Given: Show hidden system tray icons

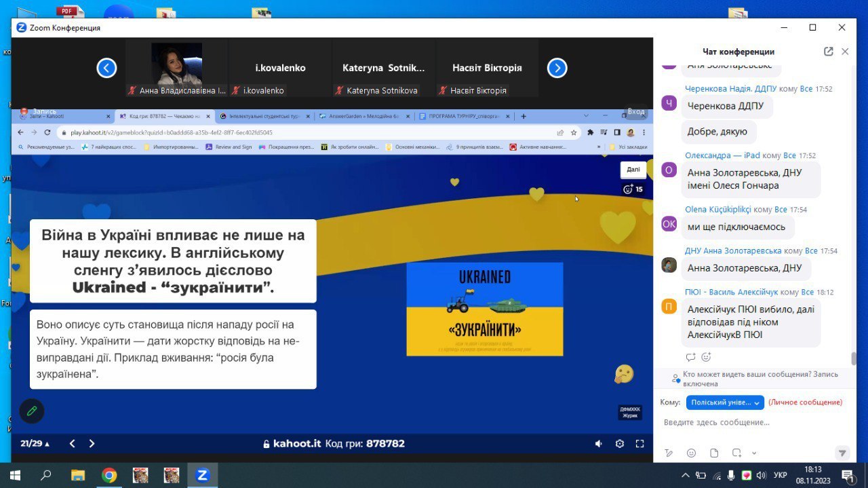Looking at the screenshot, I should coord(685,475).
